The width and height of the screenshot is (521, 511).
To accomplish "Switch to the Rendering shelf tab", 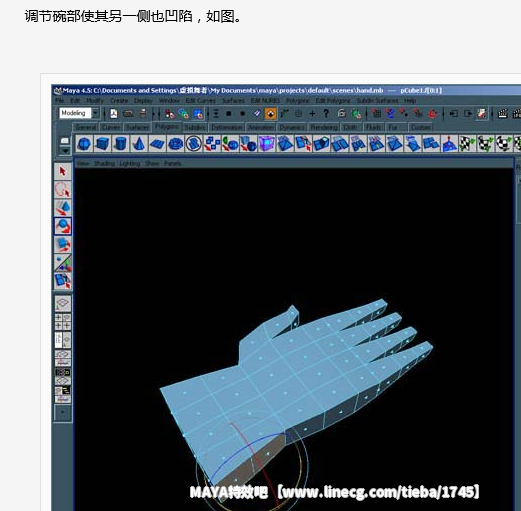I will 324,127.
